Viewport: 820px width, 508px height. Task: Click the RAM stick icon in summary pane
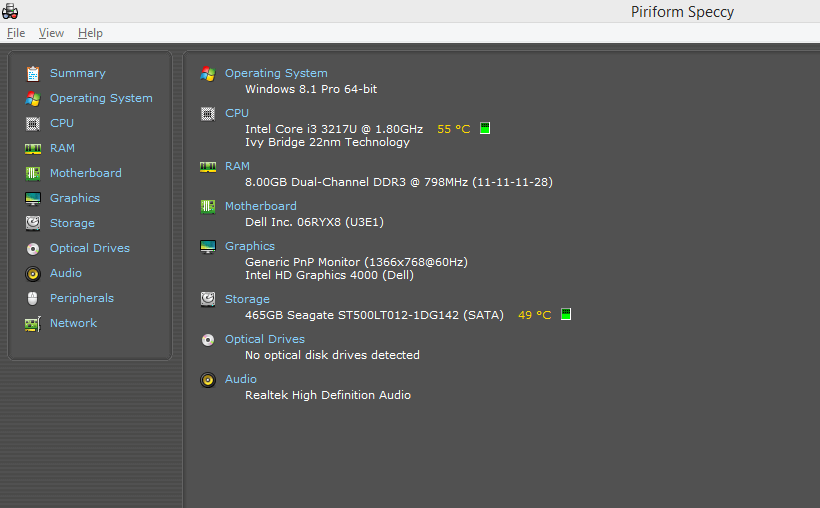208,167
